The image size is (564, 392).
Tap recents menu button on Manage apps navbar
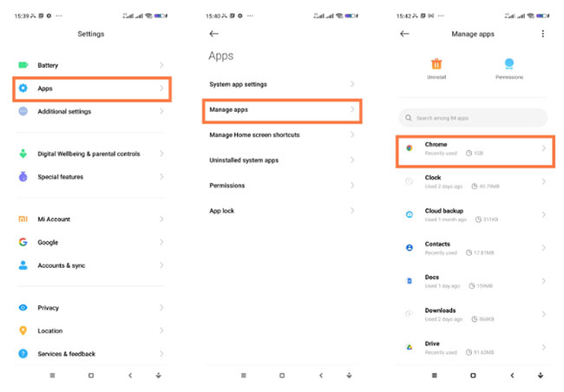pos(435,376)
